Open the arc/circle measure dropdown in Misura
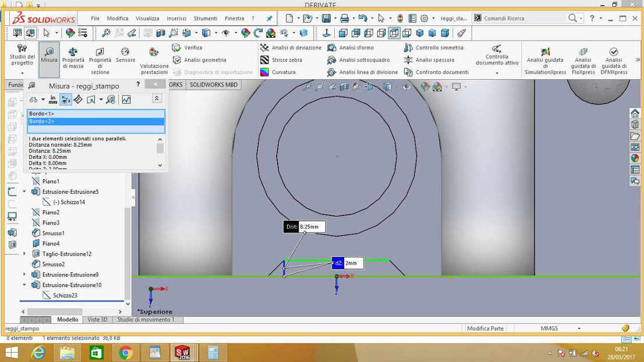 pyautogui.click(x=43, y=100)
